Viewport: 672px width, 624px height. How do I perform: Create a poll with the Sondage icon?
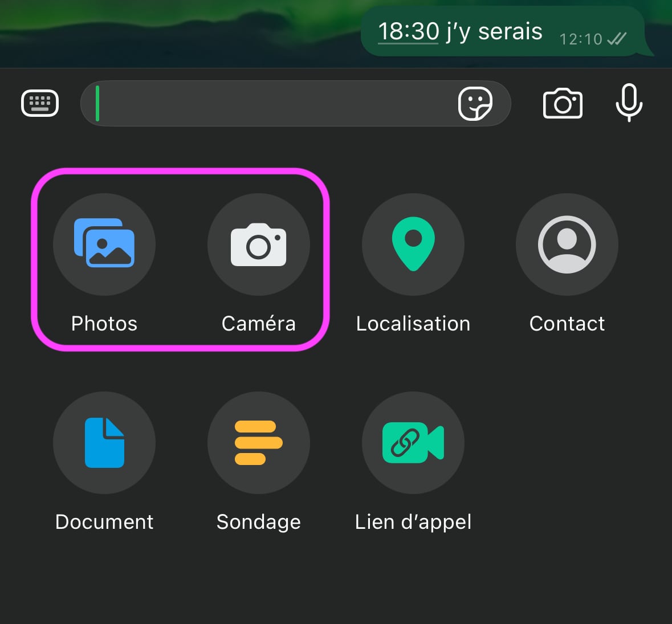(x=258, y=442)
